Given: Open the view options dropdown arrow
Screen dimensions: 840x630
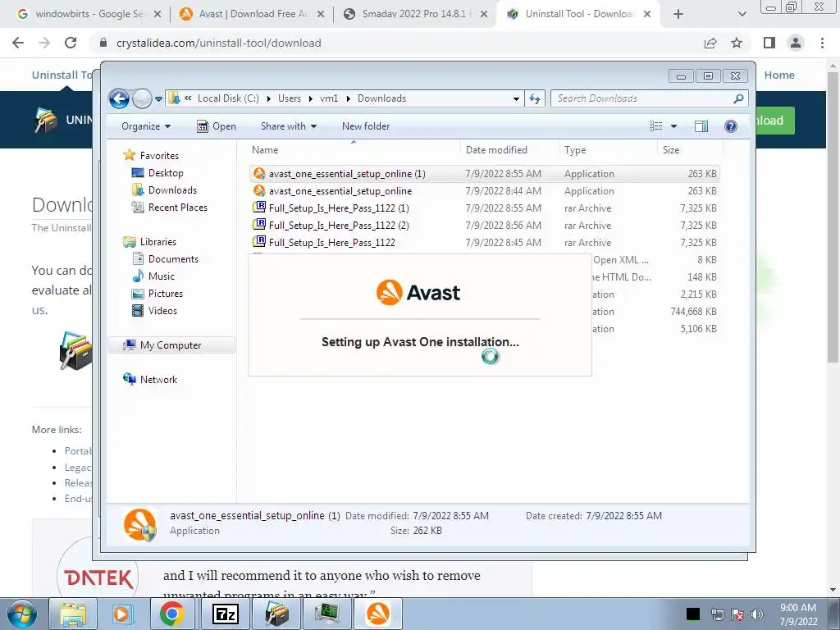Looking at the screenshot, I should click(x=674, y=126).
